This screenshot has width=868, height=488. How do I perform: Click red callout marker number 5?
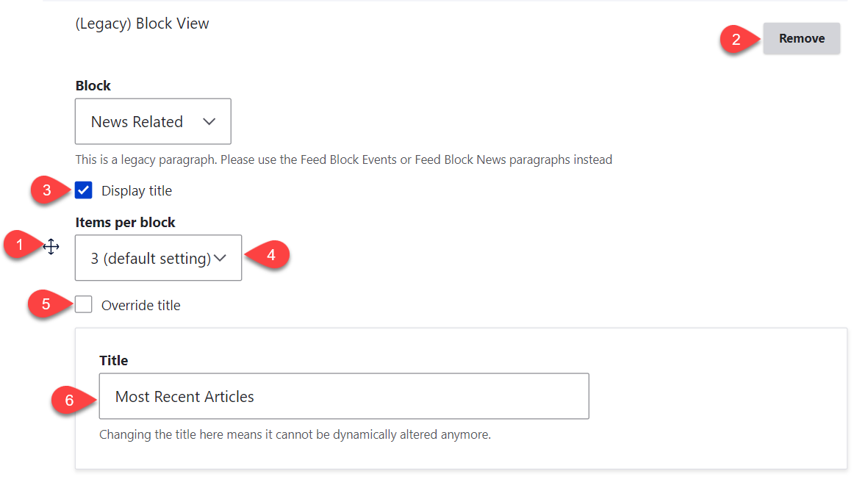click(46, 304)
